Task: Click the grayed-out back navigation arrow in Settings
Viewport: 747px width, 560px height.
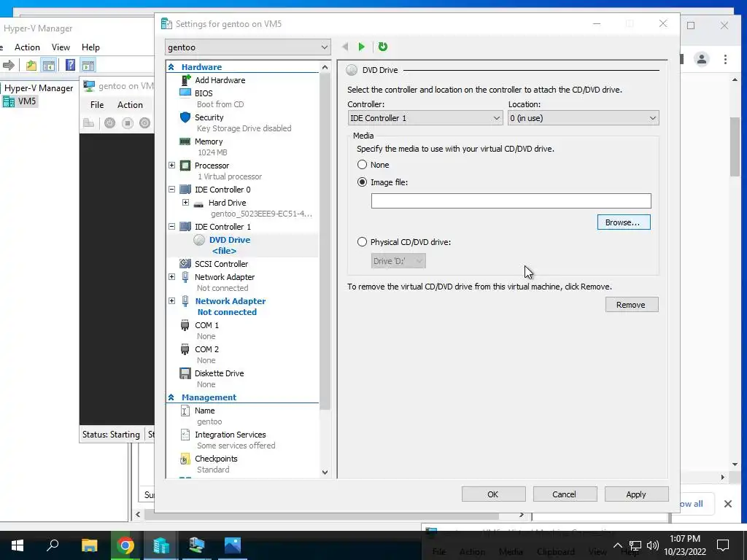Action: [x=345, y=47]
